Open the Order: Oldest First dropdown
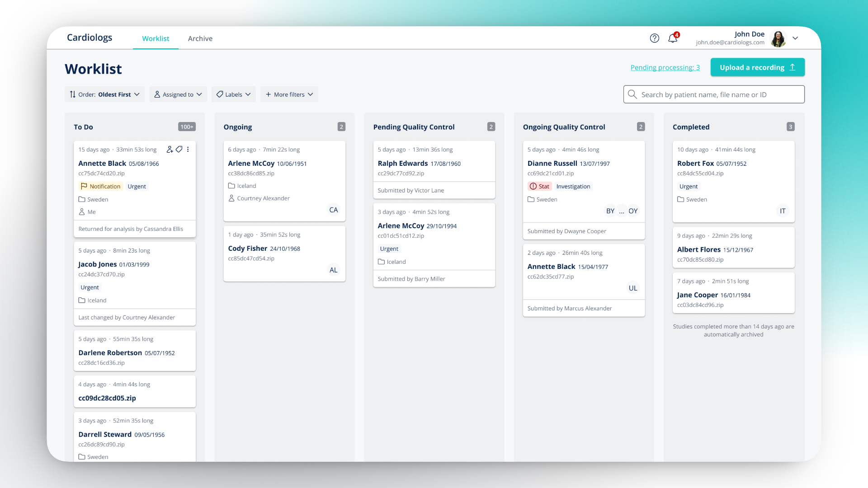This screenshot has width=868, height=488. [104, 94]
